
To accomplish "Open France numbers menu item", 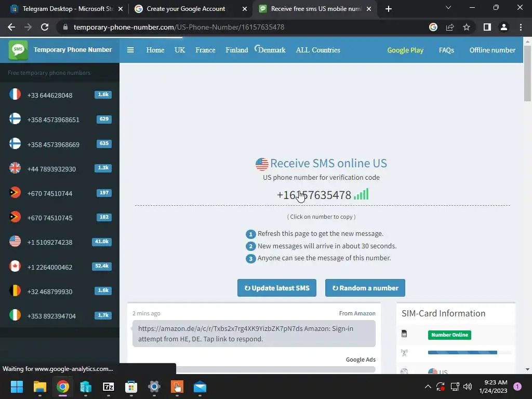I will [x=205, y=50].
